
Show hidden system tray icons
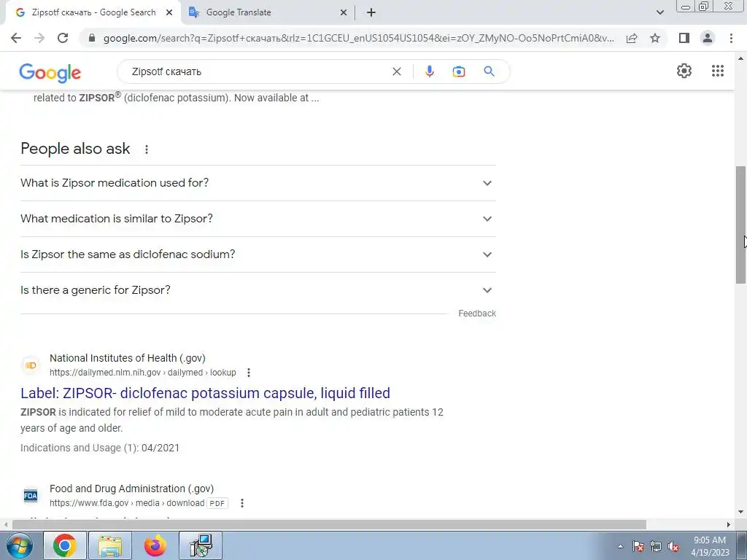620,546
